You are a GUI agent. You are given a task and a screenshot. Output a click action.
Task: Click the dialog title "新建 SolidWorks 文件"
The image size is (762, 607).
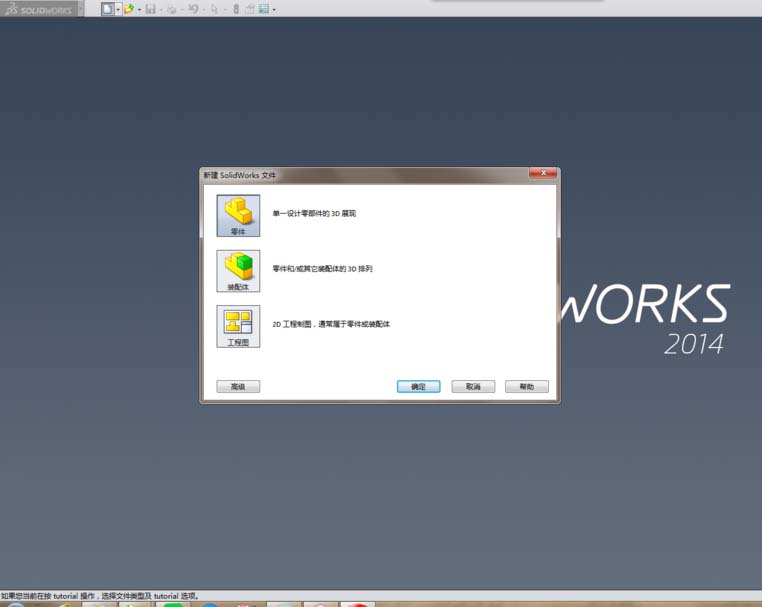point(239,175)
